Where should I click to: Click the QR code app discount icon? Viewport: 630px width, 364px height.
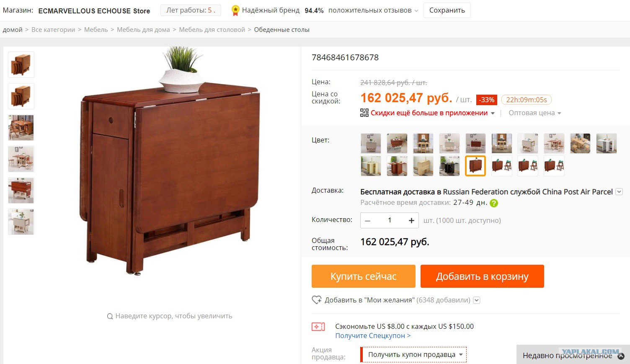tap(364, 113)
